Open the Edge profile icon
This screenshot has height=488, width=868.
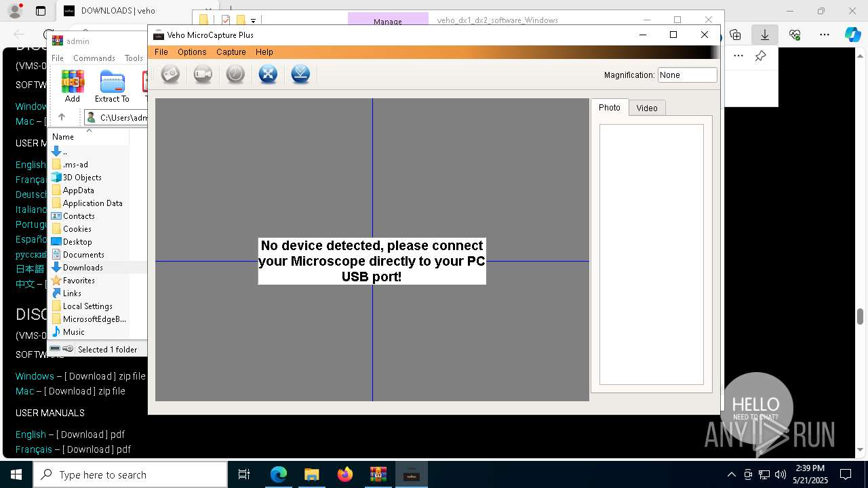click(x=14, y=11)
